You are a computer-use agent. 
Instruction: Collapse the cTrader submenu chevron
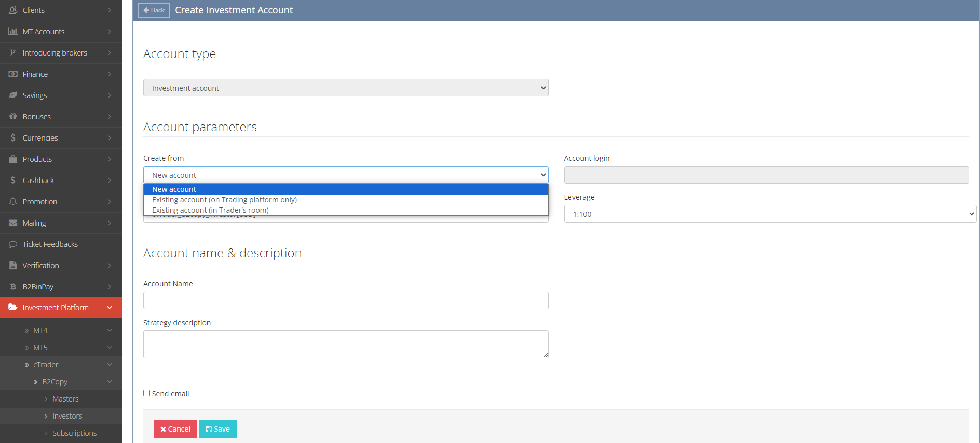pyautogui.click(x=110, y=365)
